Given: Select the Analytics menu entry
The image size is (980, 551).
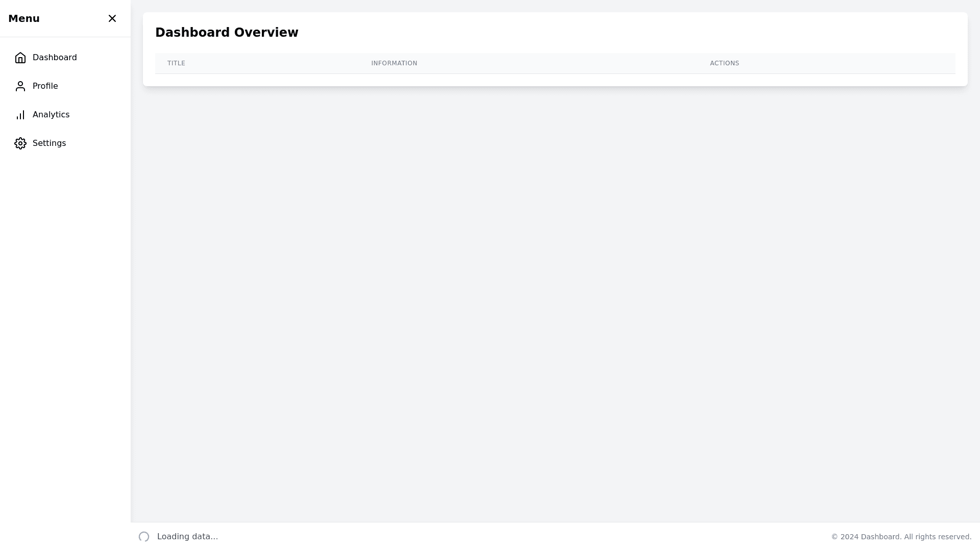Looking at the screenshot, I should tap(51, 115).
